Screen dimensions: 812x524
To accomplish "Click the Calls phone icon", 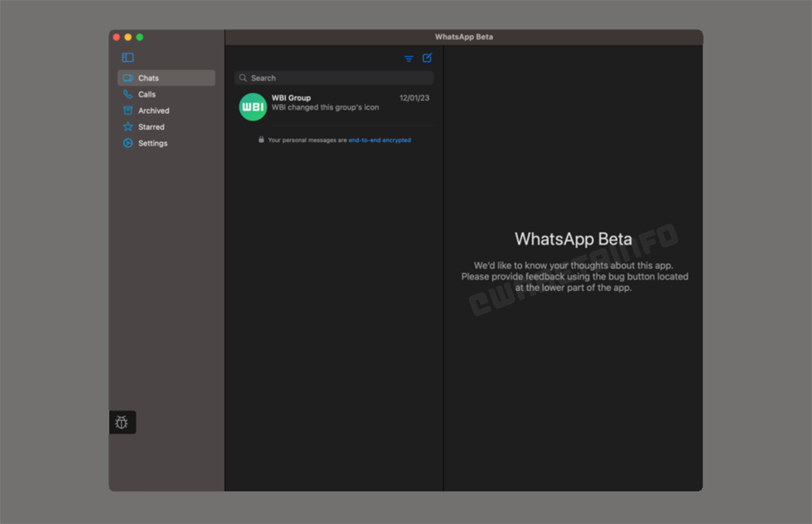I will 127,94.
